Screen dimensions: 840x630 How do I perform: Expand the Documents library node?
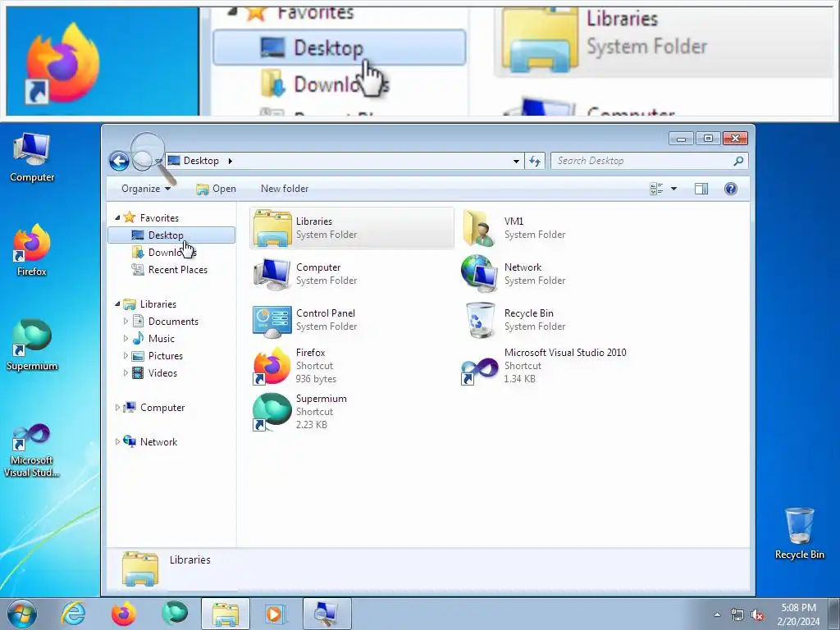point(126,322)
